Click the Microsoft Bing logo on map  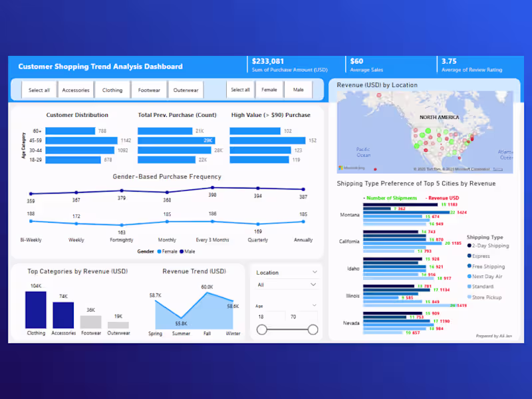pos(352,168)
